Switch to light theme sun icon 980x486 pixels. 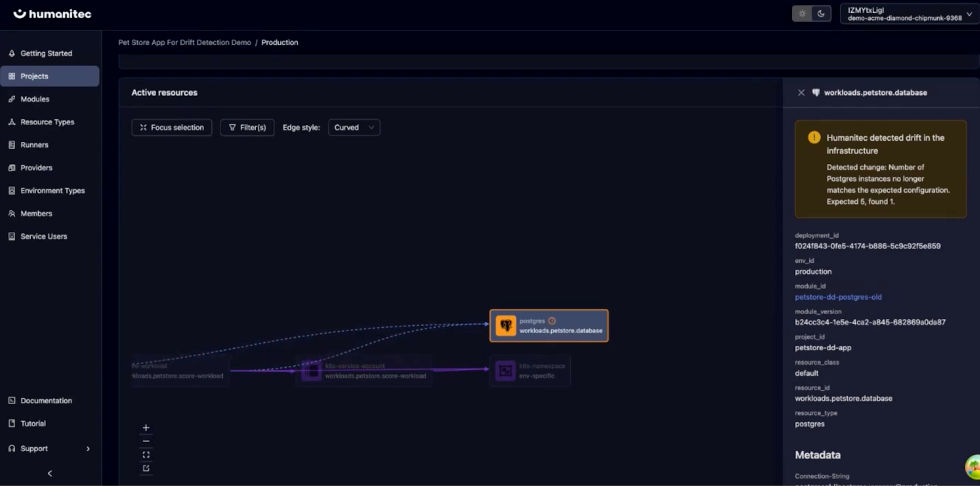(802, 13)
